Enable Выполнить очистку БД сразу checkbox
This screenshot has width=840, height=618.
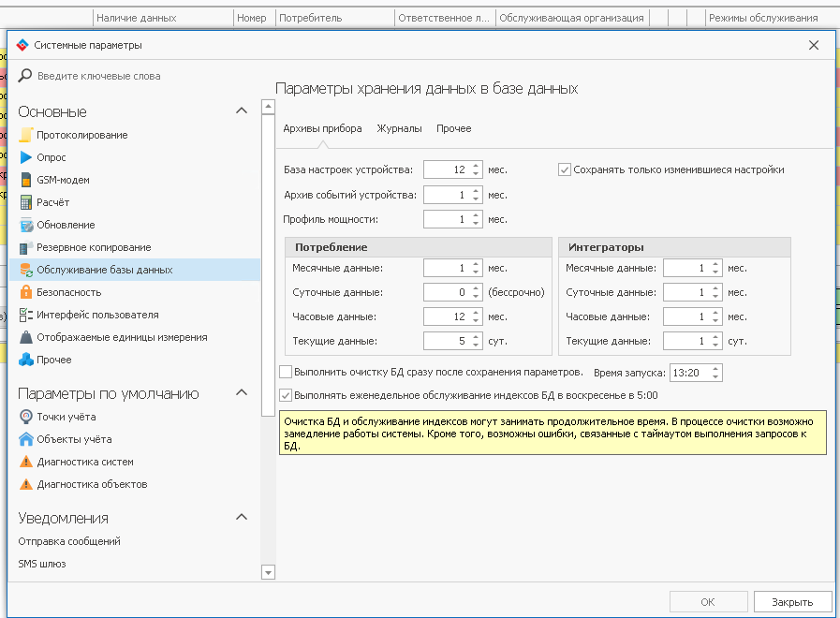[287, 372]
